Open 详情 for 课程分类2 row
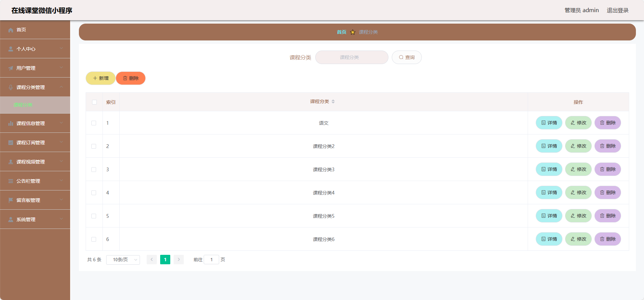644x300 pixels. [x=549, y=146]
